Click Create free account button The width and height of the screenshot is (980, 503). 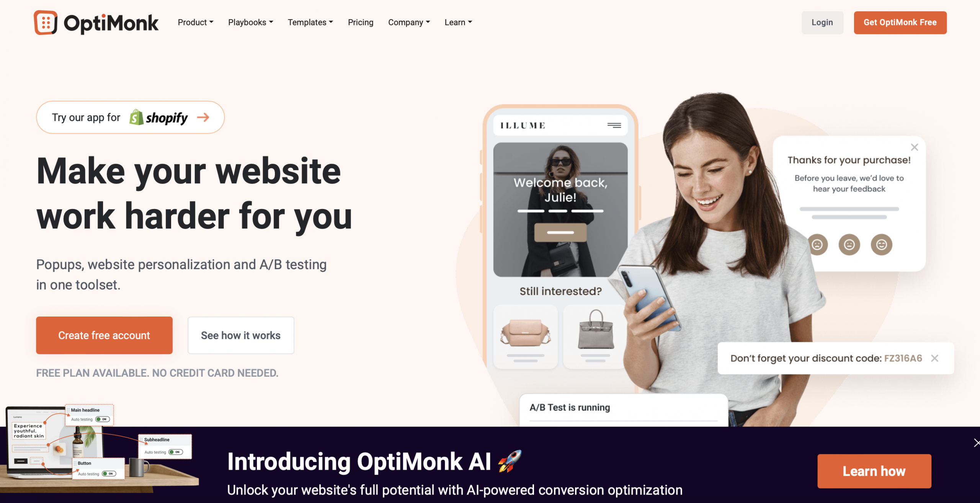coord(104,335)
